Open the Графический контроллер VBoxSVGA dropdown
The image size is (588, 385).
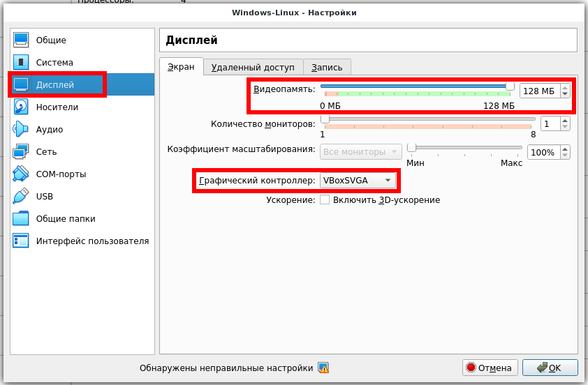pos(358,181)
